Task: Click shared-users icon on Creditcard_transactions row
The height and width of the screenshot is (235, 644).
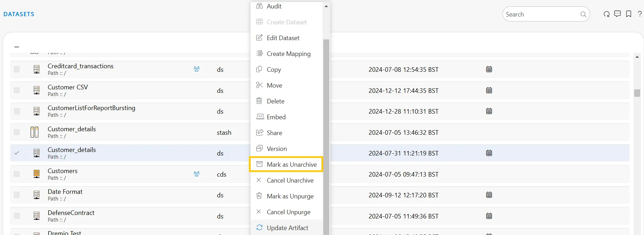Action: [x=196, y=69]
